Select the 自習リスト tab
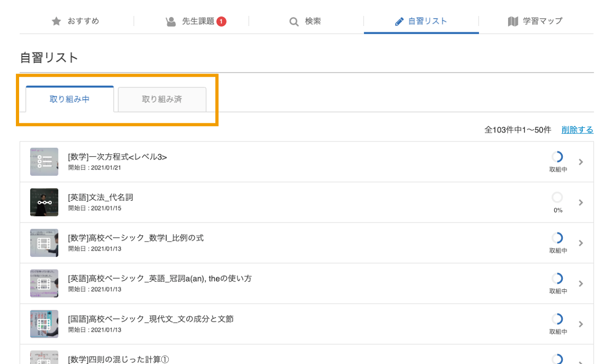This screenshot has width=610, height=364. click(421, 21)
